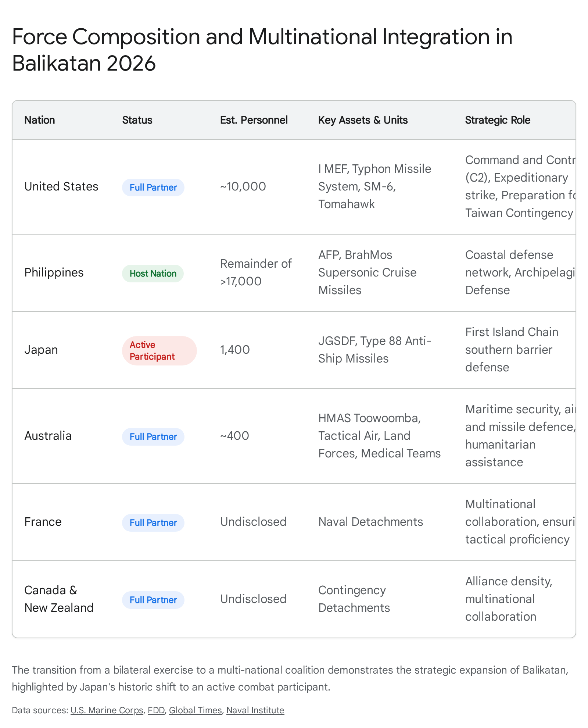Click the Status column header

tap(137, 120)
